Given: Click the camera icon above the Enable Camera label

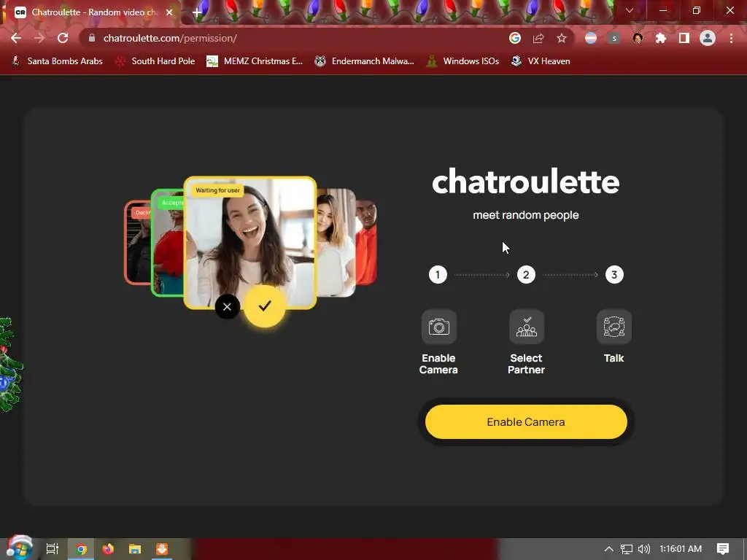Looking at the screenshot, I should pos(438,327).
